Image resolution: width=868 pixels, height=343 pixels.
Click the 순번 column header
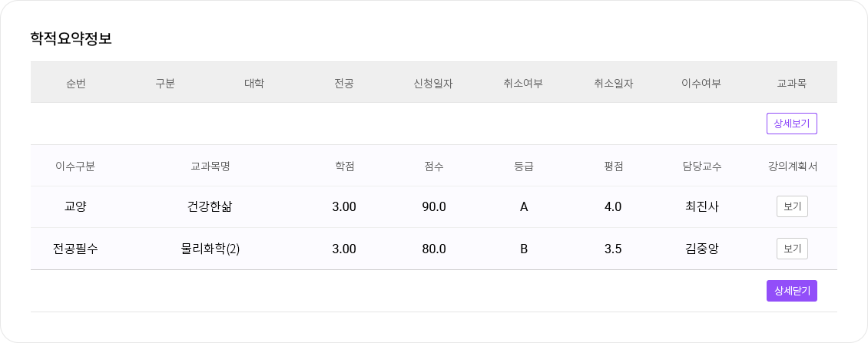[75, 83]
